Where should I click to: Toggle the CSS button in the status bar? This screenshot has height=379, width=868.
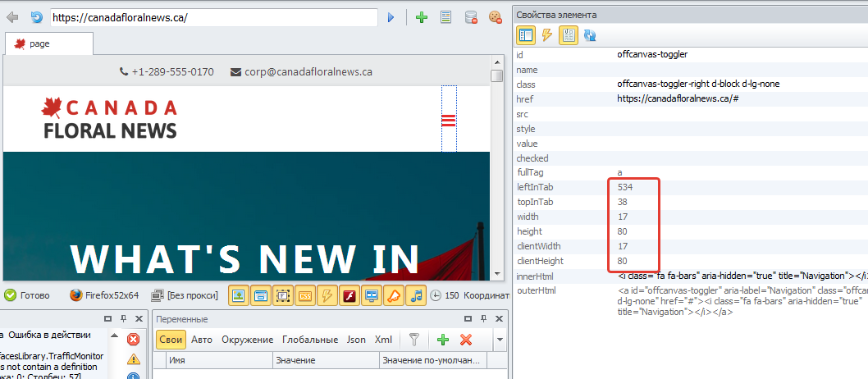click(305, 296)
